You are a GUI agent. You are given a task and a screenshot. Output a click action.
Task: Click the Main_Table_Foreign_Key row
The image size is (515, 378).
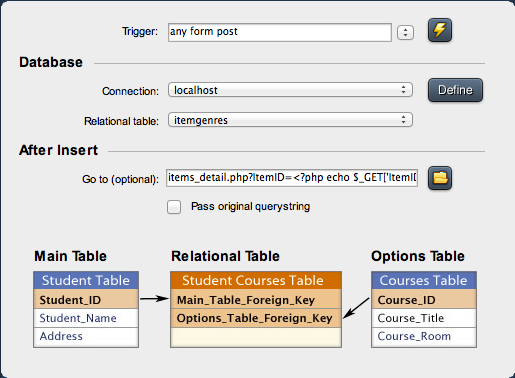click(256, 299)
